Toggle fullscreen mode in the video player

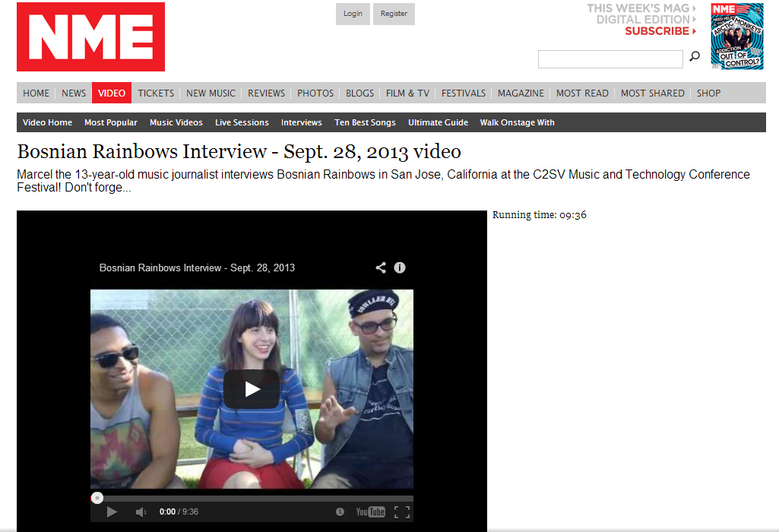coord(402,512)
